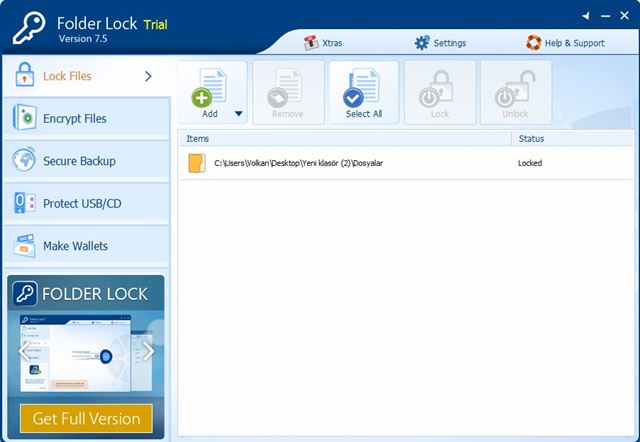The height and width of the screenshot is (442, 640).
Task: Click the folder icon of Dosyalar entry
Action: pos(197,163)
